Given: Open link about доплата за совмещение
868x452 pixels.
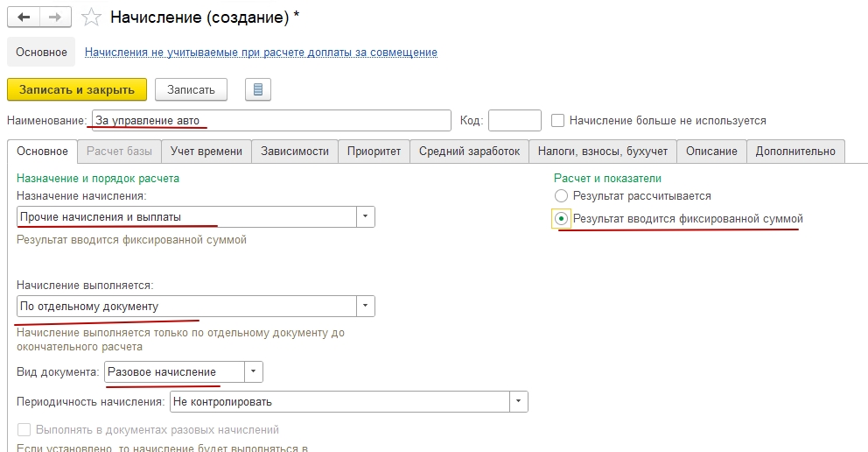Looking at the screenshot, I should [261, 53].
